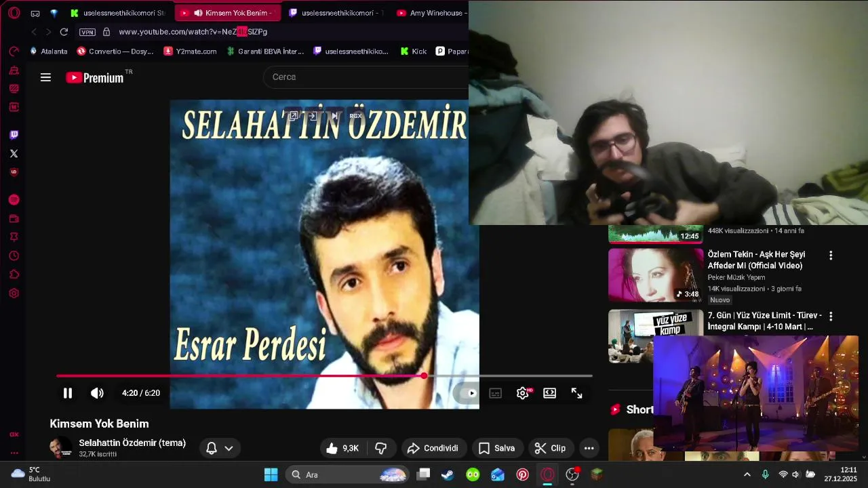Toggle the VPN badge in address bar
This screenshot has width=868, height=488.
[x=87, y=32]
